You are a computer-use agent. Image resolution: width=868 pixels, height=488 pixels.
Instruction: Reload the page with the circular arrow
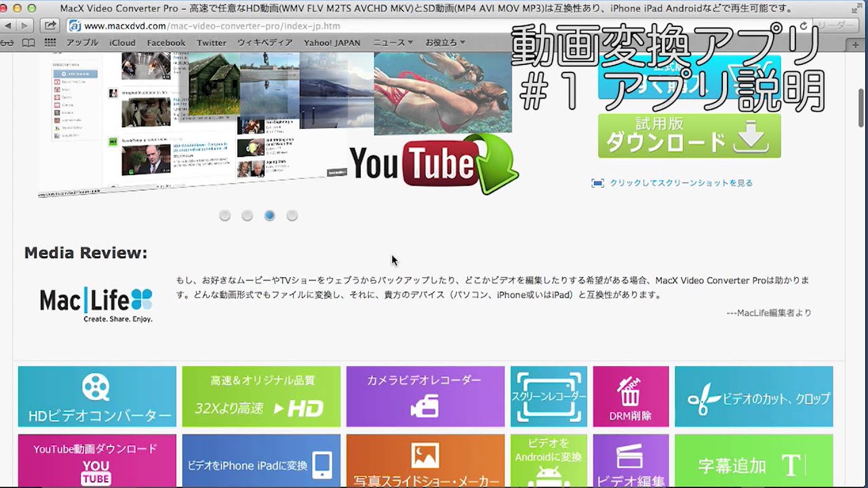click(x=804, y=26)
